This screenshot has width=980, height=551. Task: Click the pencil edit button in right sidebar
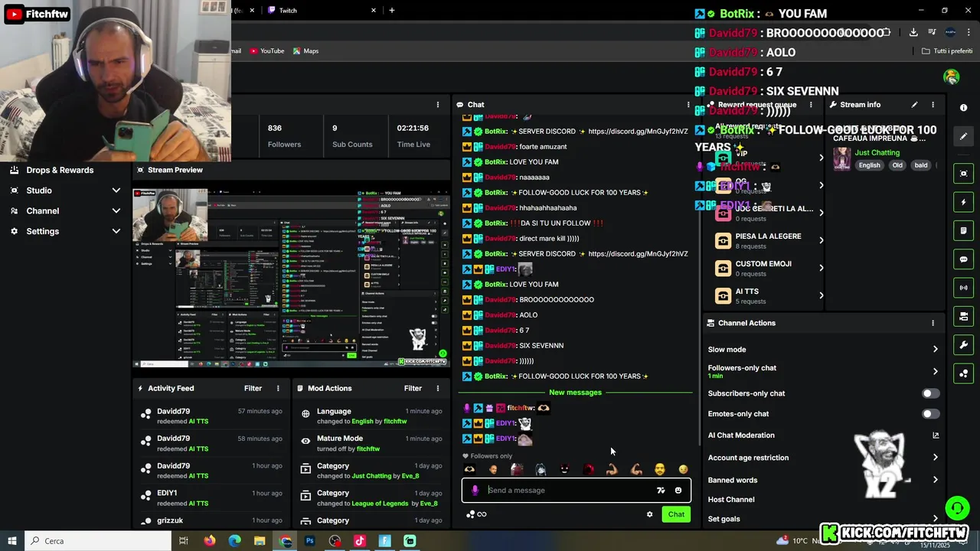pyautogui.click(x=964, y=136)
